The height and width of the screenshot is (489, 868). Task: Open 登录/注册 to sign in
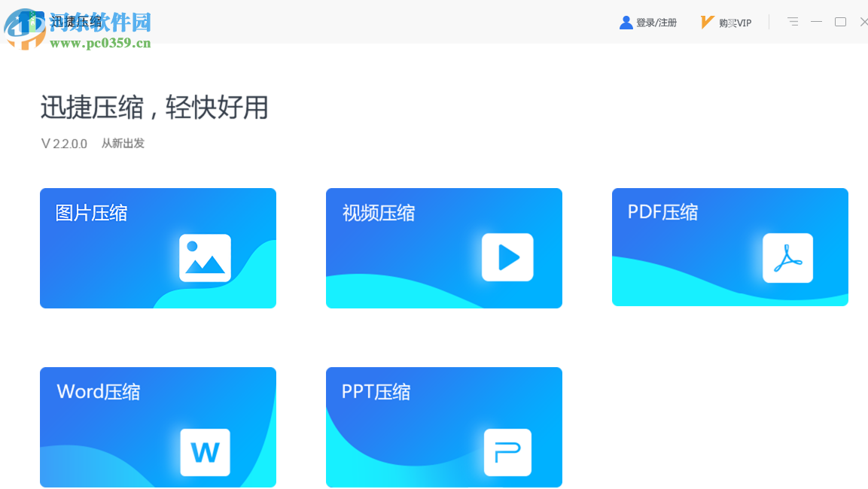[x=656, y=22]
